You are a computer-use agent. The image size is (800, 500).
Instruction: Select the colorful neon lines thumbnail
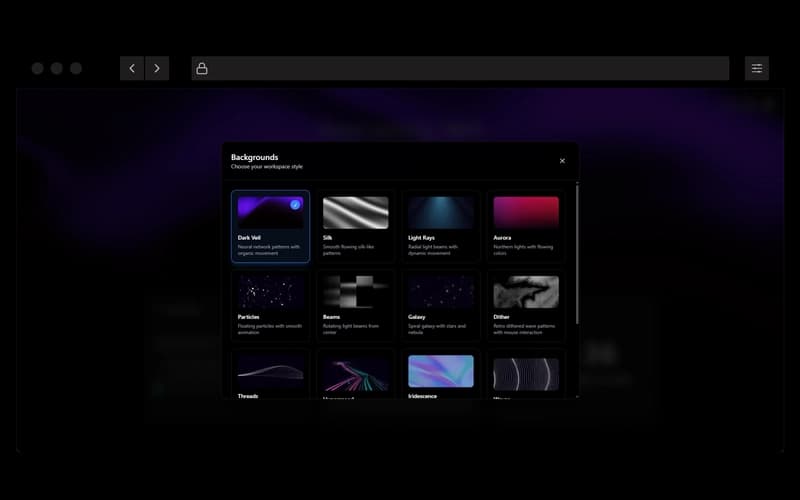click(355, 375)
